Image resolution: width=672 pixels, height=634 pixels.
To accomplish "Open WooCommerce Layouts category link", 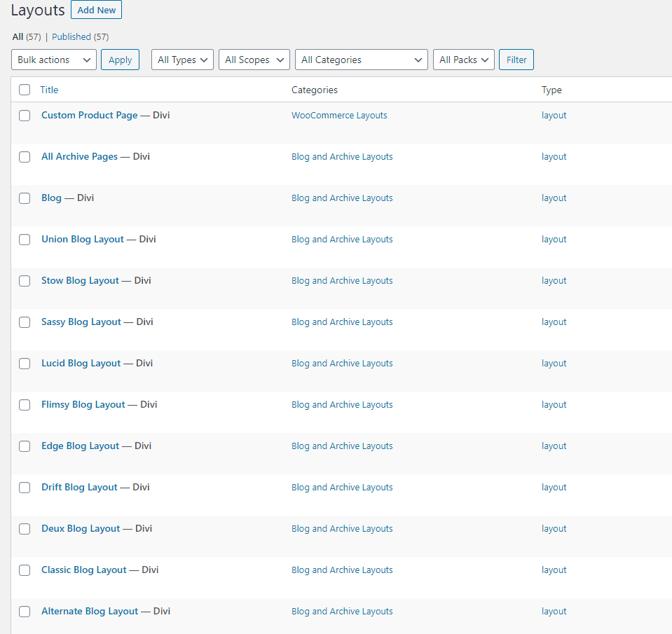I will pos(339,115).
